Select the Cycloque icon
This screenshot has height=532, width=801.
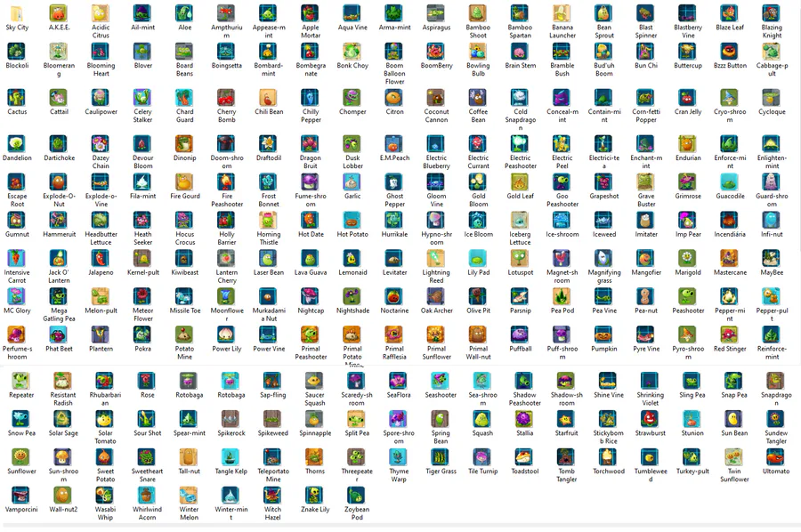coord(772,98)
